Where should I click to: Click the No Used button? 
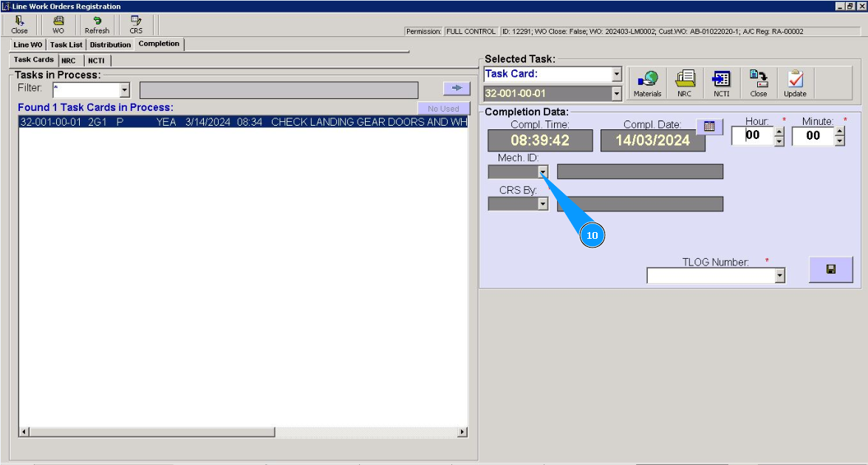pyautogui.click(x=443, y=109)
